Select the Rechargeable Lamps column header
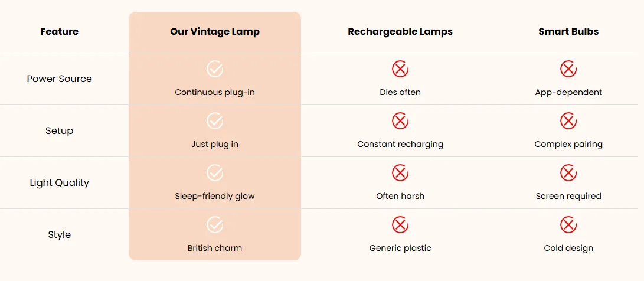This screenshot has width=644, height=281. click(400, 32)
